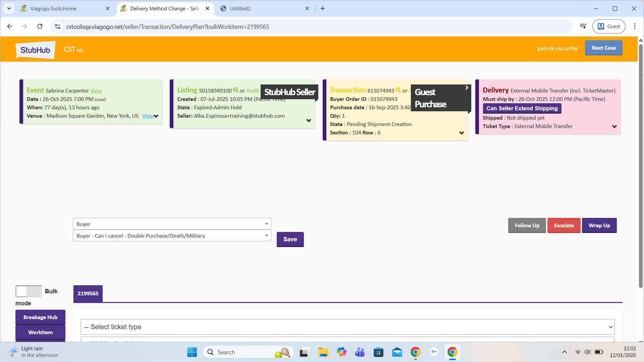Toggle the Bulk mode switch
The width and height of the screenshot is (644, 362).
tap(29, 291)
